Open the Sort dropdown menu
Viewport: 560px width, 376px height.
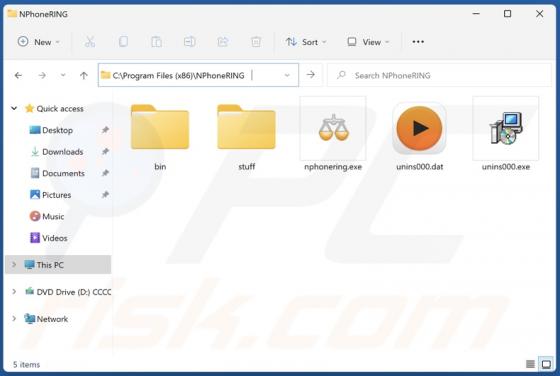click(306, 42)
